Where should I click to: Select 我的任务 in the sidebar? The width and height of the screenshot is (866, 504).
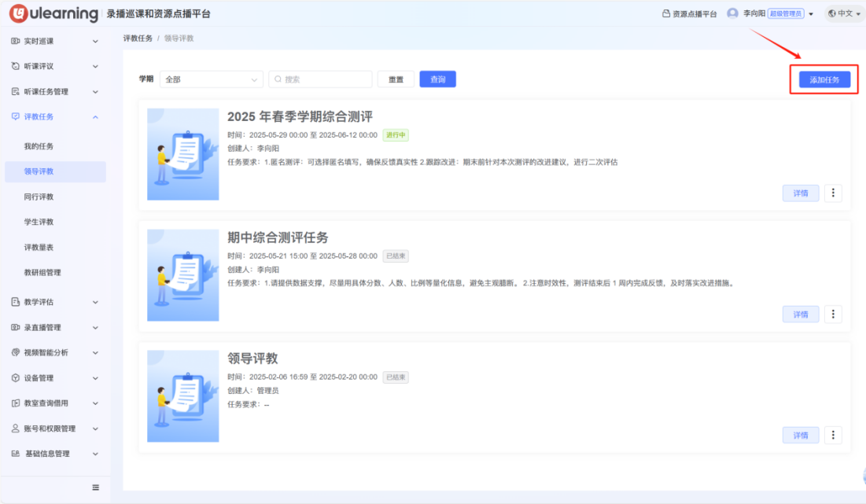pos(39,146)
